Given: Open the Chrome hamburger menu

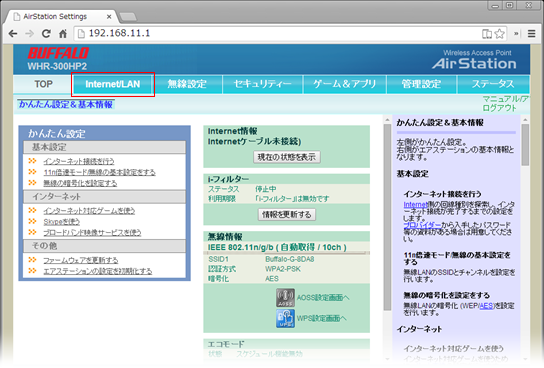Looking at the screenshot, I should click(x=532, y=34).
